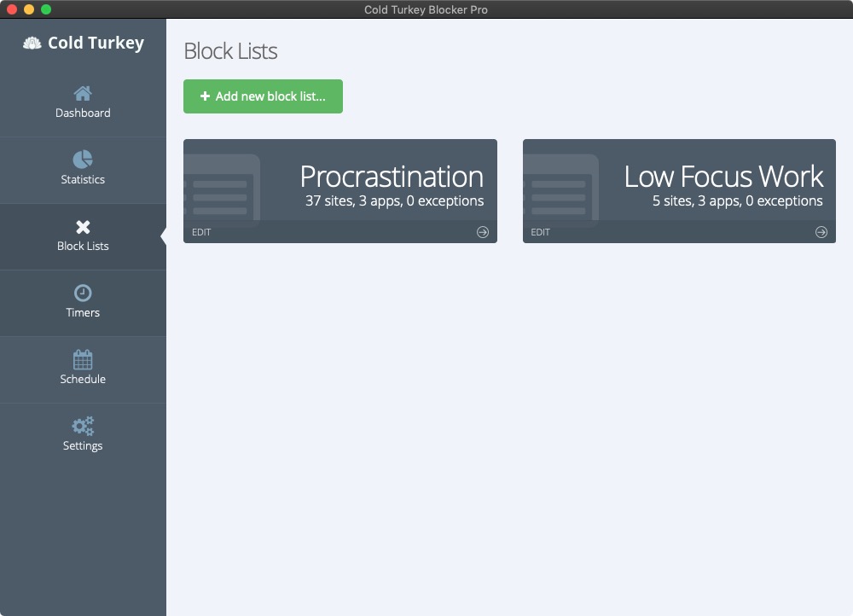Click '5 sites, 3 apps, 0 exceptions' text
The image size is (853, 616).
click(x=738, y=200)
